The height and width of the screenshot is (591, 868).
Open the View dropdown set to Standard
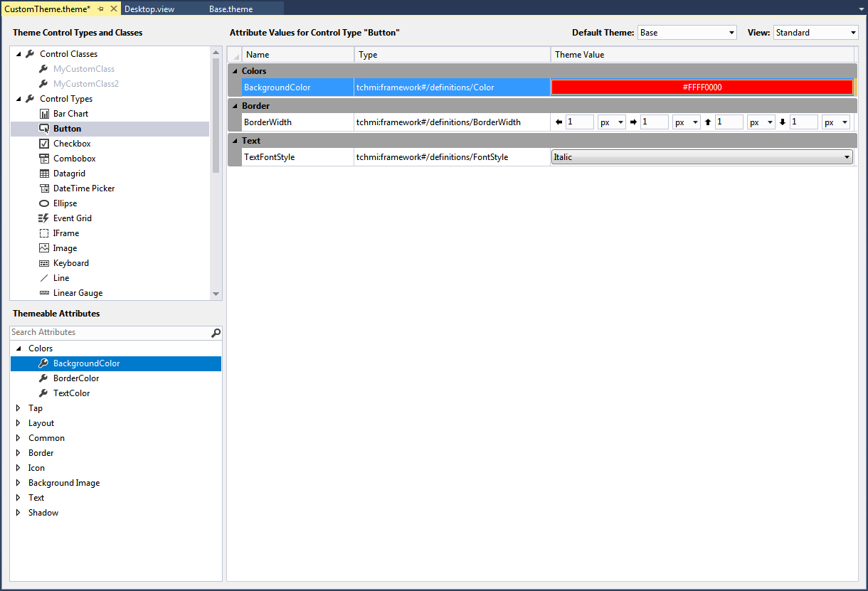tap(816, 33)
